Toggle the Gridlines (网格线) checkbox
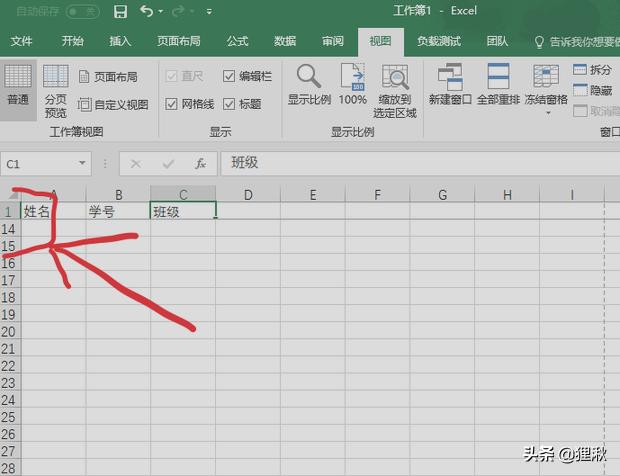This screenshot has height=476, width=620. tap(172, 104)
